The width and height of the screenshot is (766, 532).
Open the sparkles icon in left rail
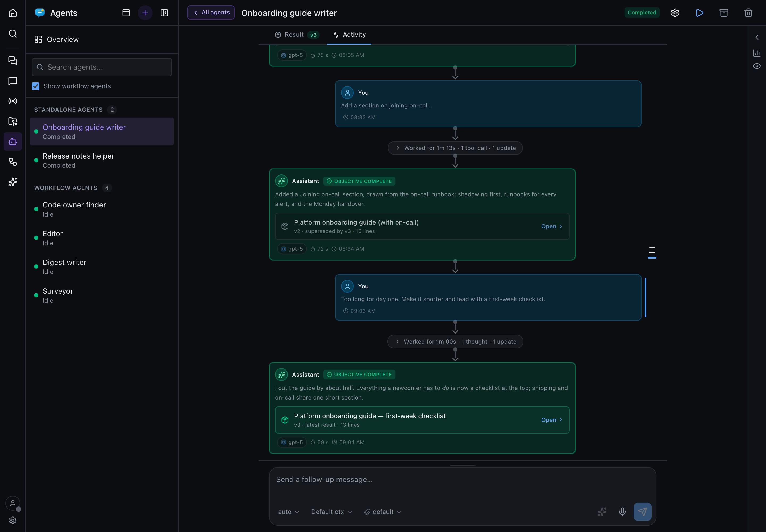[x=13, y=182]
